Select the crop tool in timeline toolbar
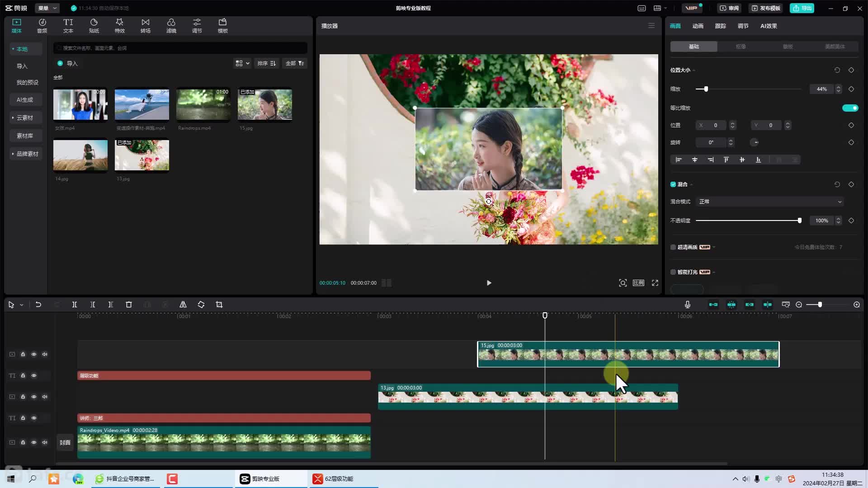This screenshot has width=868, height=488. tap(219, 305)
